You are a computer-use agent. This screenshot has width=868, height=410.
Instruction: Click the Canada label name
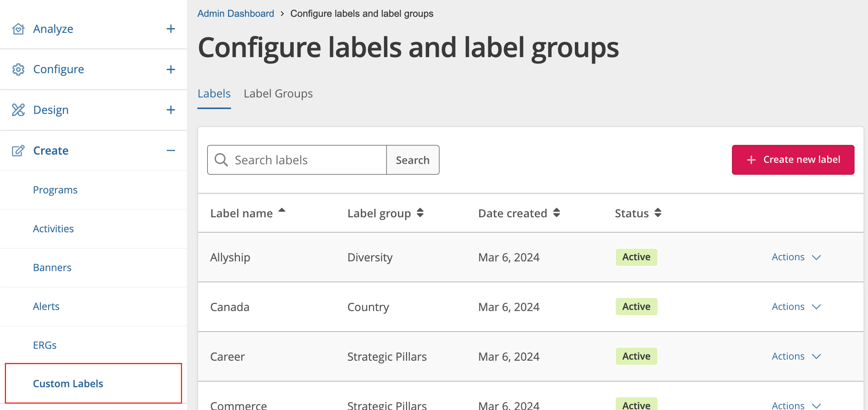click(x=230, y=307)
